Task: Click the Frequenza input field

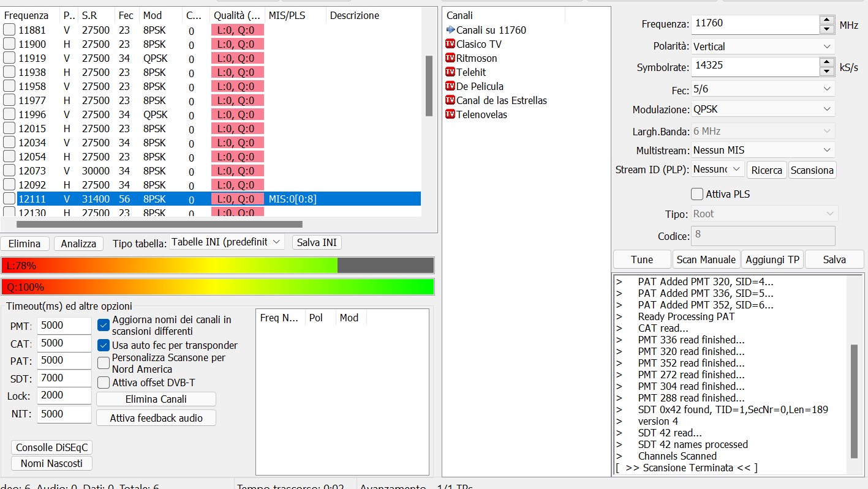Action: [755, 24]
